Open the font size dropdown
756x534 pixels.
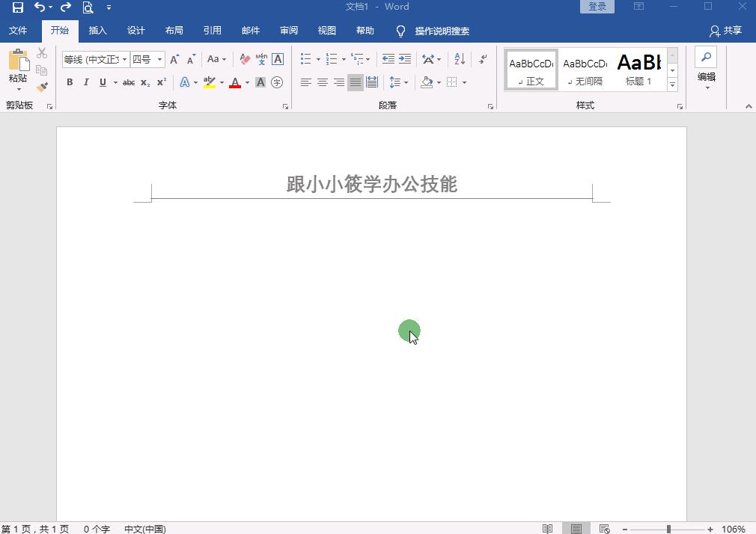tap(159, 59)
